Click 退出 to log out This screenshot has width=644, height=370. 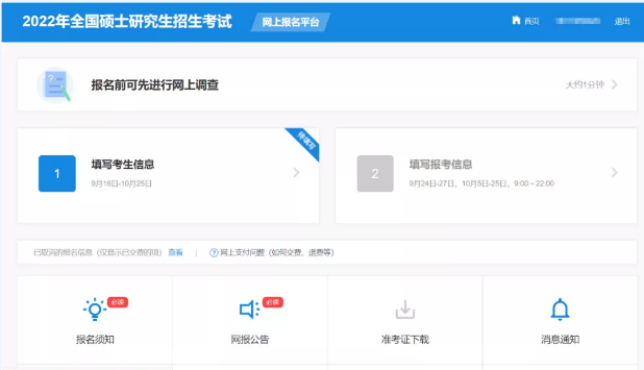click(622, 21)
